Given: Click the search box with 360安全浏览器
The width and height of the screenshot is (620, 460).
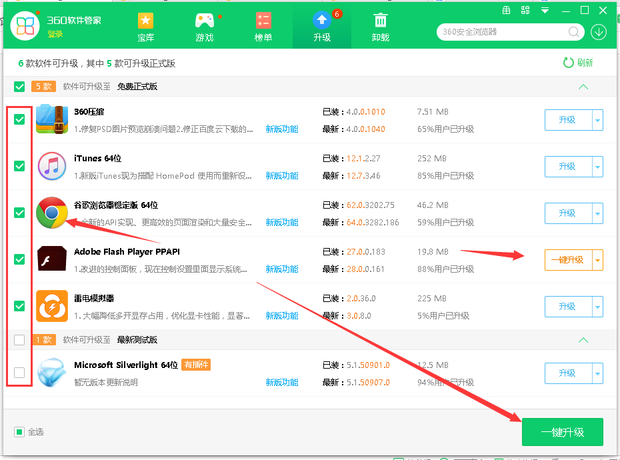Looking at the screenshot, I should tap(510, 32).
